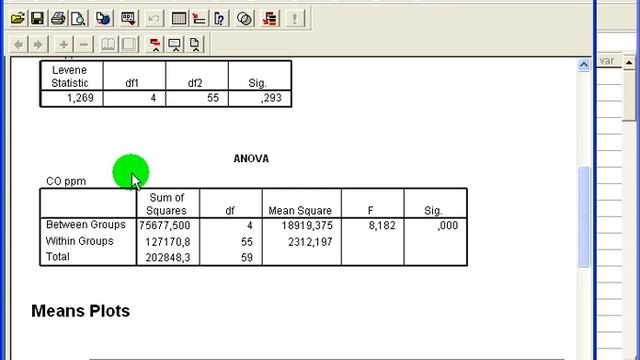Click the Go to Case icon

[x=199, y=18]
